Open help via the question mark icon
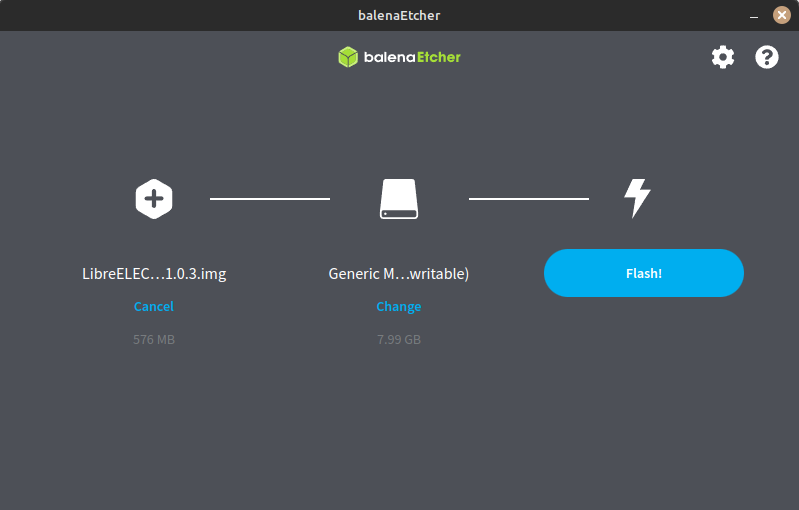The width and height of the screenshot is (799, 510). [x=767, y=57]
